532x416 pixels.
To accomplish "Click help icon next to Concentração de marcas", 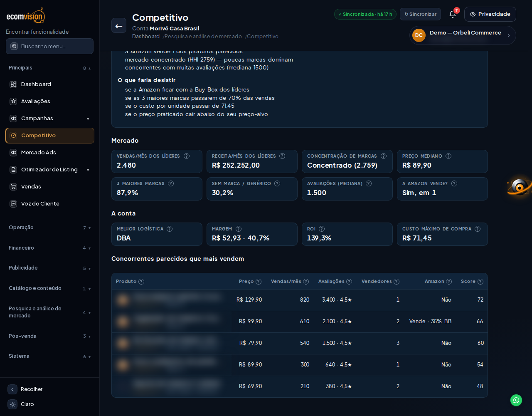I will point(384,156).
